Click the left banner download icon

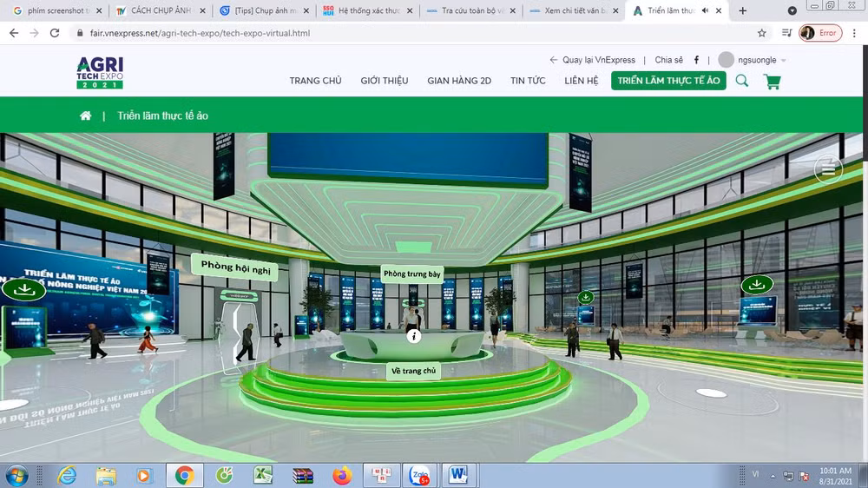pos(23,289)
